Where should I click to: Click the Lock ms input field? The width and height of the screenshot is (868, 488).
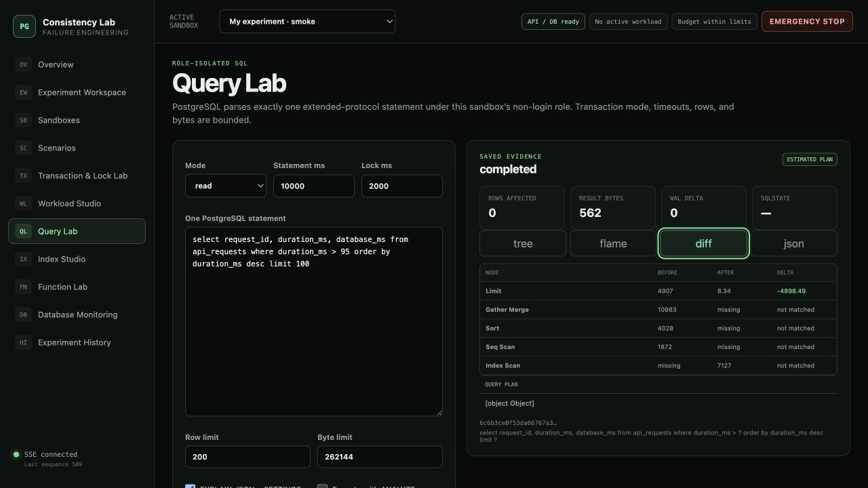coord(402,186)
